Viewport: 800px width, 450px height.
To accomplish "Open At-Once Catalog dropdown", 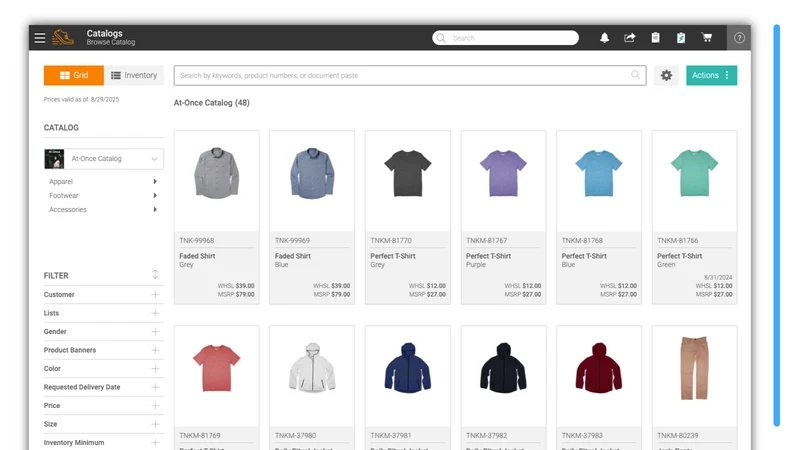I will coord(104,159).
